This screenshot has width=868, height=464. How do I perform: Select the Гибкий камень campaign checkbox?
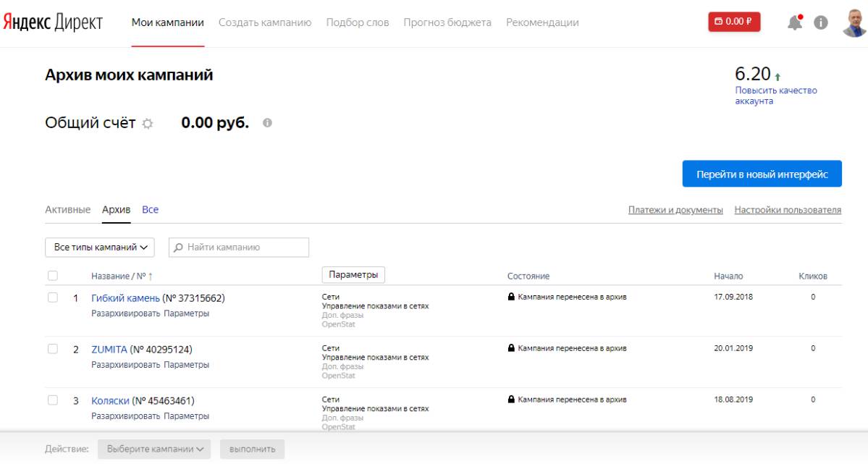[53, 298]
